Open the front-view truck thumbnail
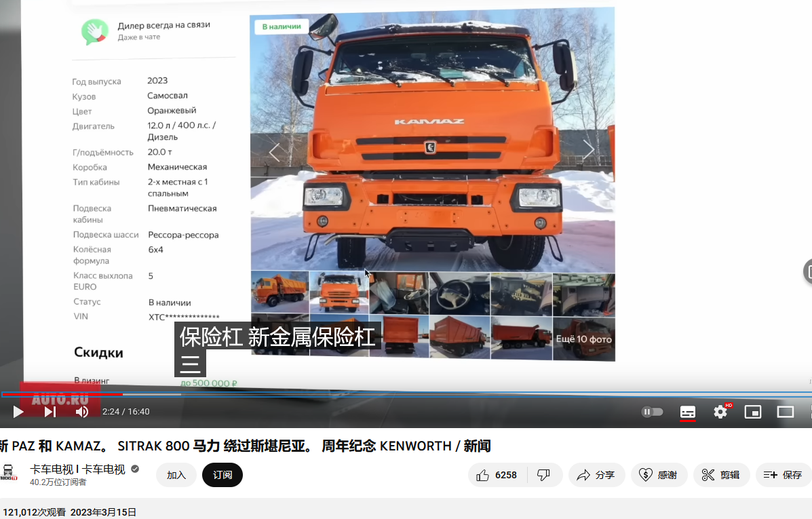 (339, 292)
